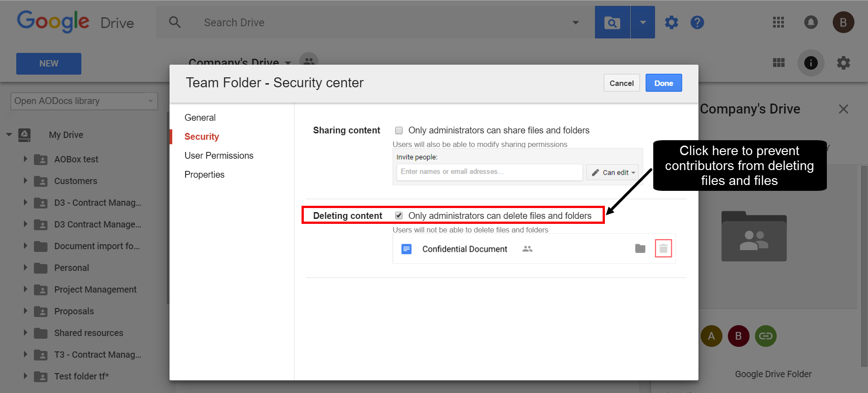Viewport: 868px width, 393px height.
Task: Expand the Proposals folder
Action: tap(25, 311)
